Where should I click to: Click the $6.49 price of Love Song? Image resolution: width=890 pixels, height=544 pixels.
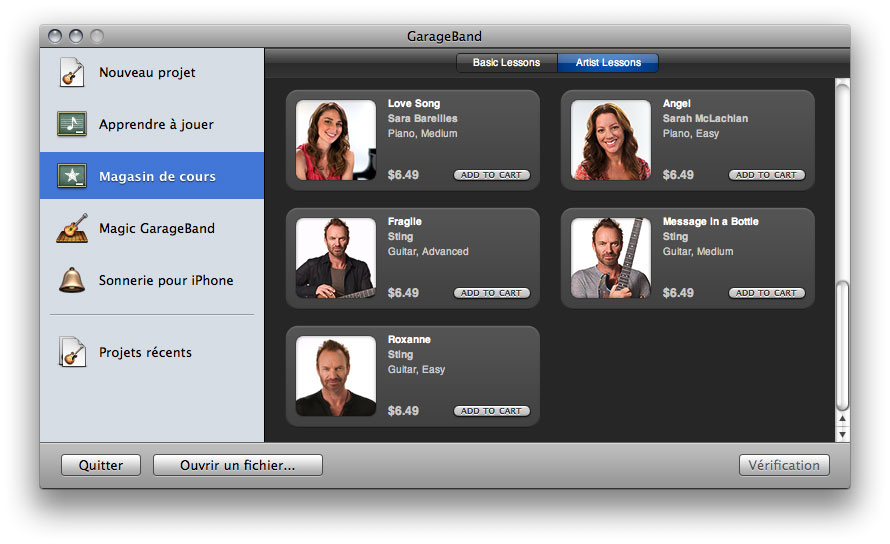click(x=403, y=174)
